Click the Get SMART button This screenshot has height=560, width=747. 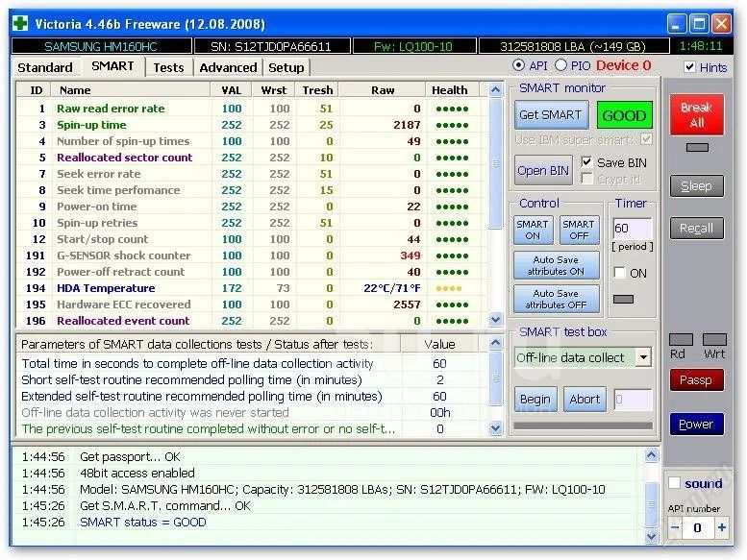click(550, 115)
